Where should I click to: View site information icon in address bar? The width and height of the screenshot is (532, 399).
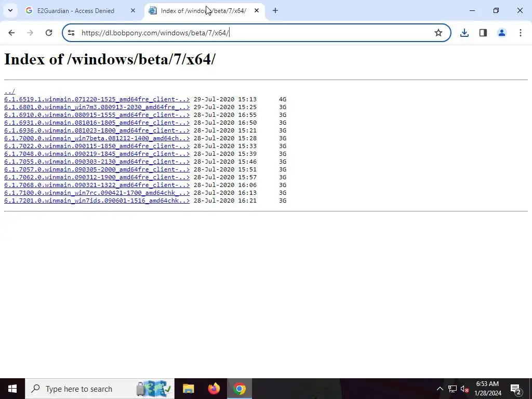71,33
